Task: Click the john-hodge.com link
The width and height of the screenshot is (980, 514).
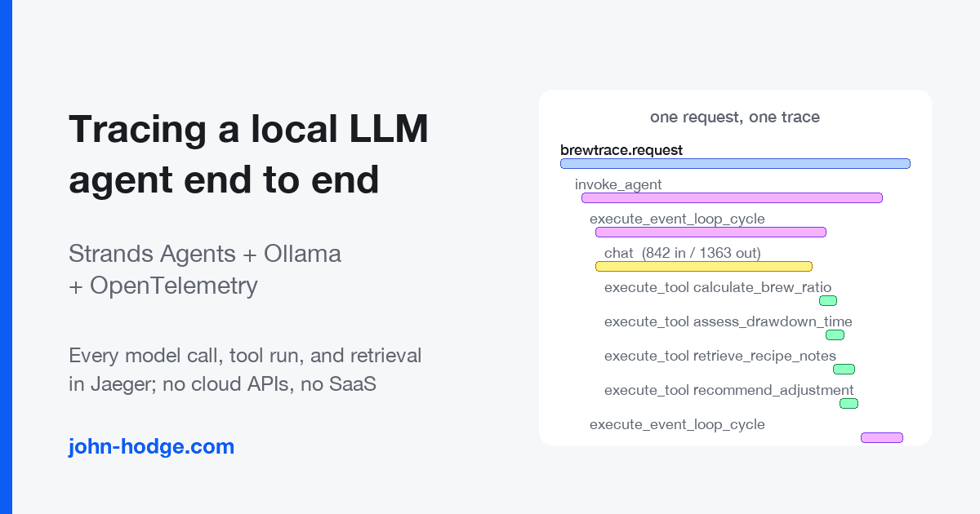Action: [x=151, y=447]
